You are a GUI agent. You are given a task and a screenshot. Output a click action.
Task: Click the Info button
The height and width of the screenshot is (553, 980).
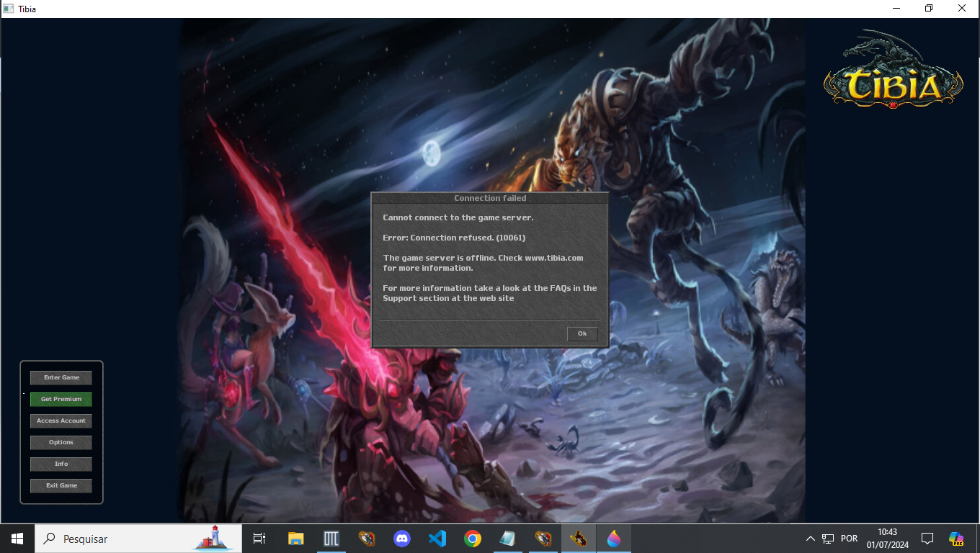tap(61, 464)
